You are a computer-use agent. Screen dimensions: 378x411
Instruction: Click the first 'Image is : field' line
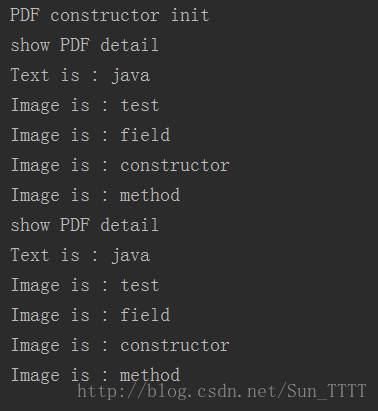point(91,135)
